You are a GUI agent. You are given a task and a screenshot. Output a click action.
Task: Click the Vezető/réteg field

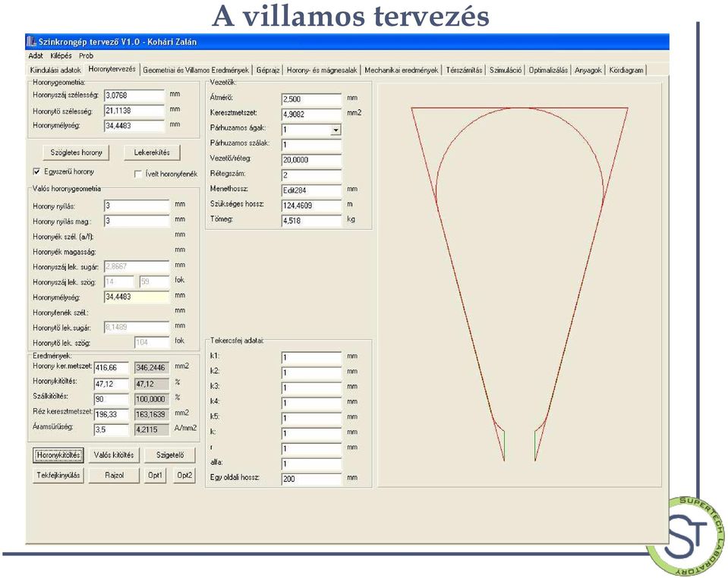click(x=311, y=159)
